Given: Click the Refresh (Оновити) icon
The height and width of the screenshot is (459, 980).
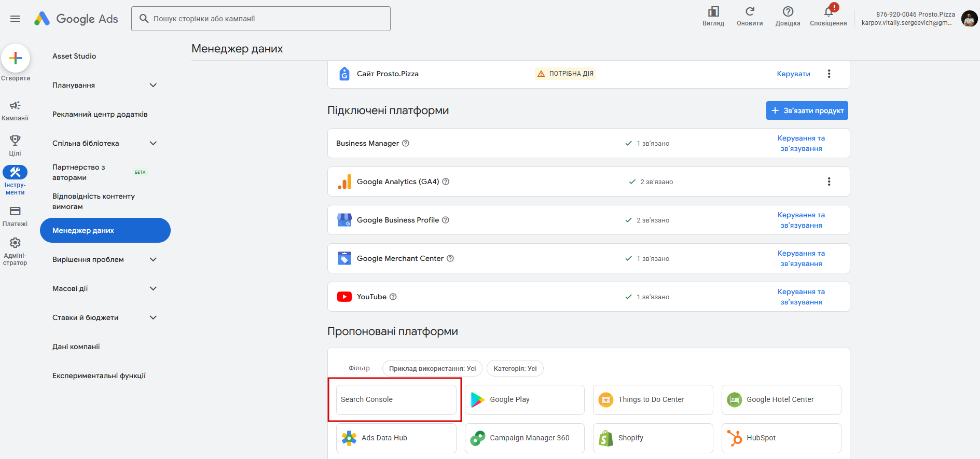Looking at the screenshot, I should pyautogui.click(x=750, y=11).
